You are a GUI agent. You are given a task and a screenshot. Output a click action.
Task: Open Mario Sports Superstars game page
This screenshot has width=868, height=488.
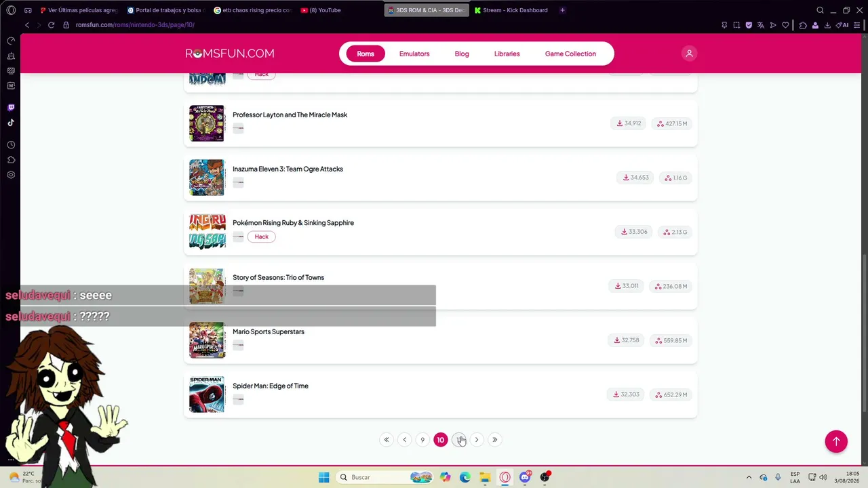pos(269,331)
